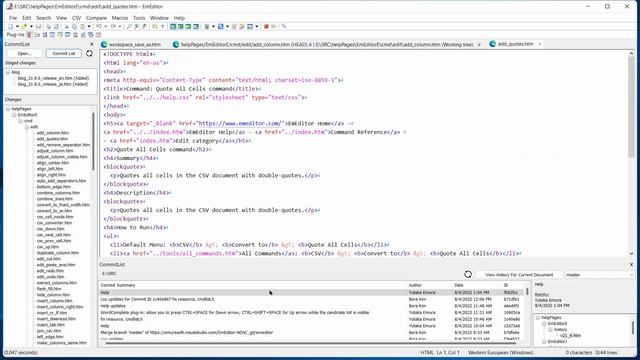Click the New file toolbar icon
Viewport: 640px width, 360px height.
(x=11, y=27)
